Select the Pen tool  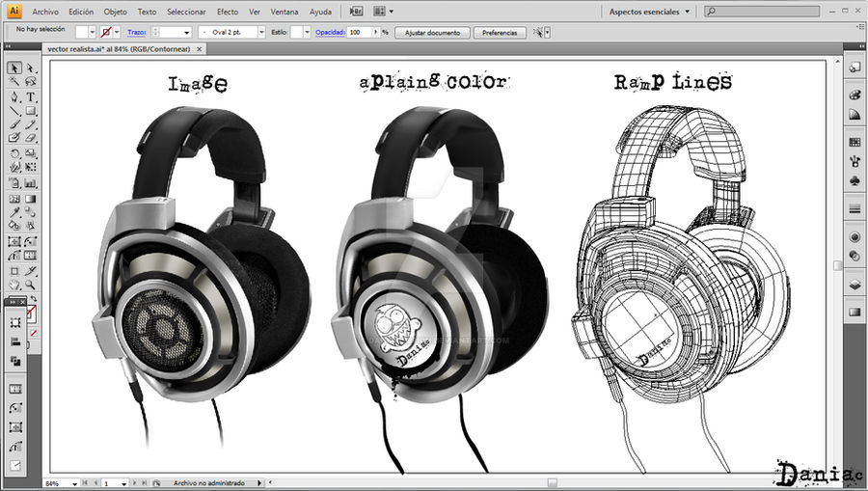point(14,97)
